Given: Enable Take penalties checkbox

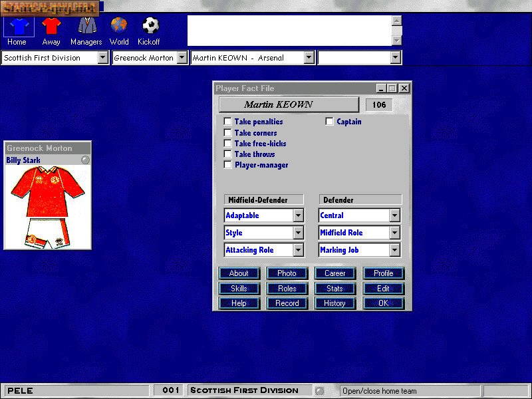Looking at the screenshot, I should pos(227,122).
